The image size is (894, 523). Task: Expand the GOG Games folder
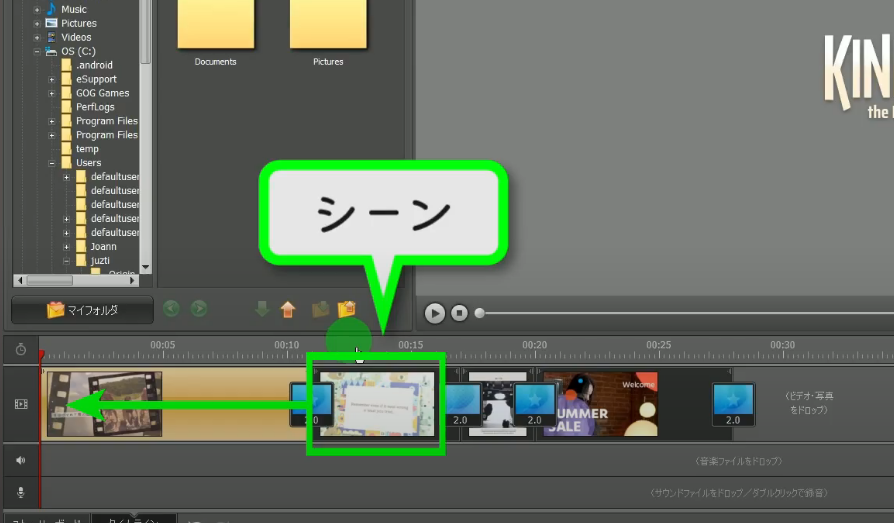click(x=52, y=93)
